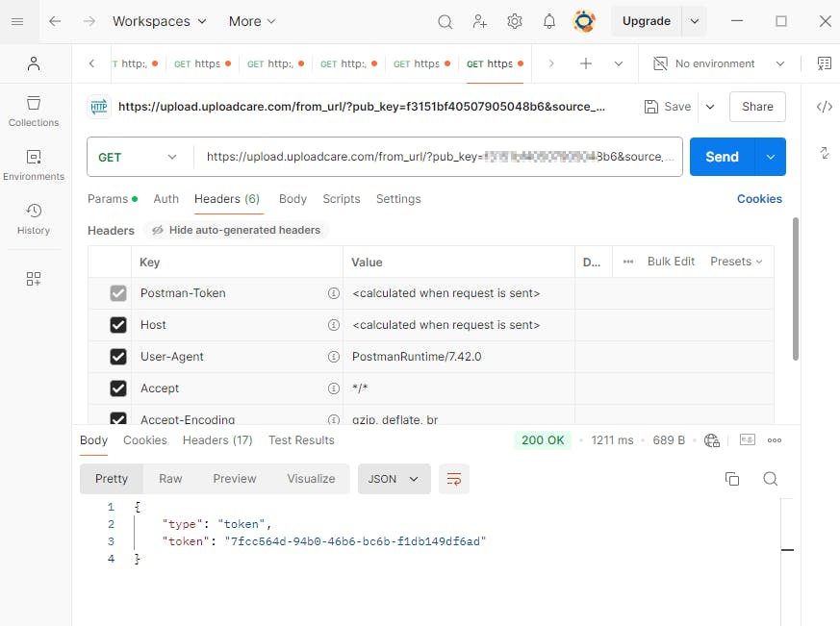Open the Send options arrow
This screenshot has height=626, width=840.
point(771,157)
